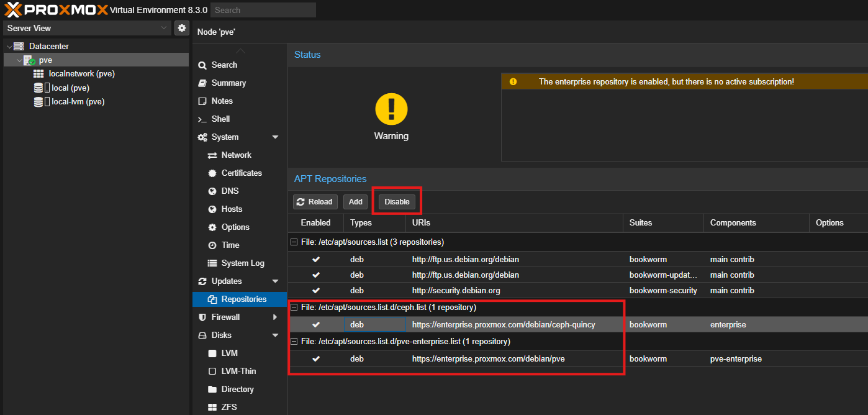
Task: Click the Disable button
Action: point(397,202)
